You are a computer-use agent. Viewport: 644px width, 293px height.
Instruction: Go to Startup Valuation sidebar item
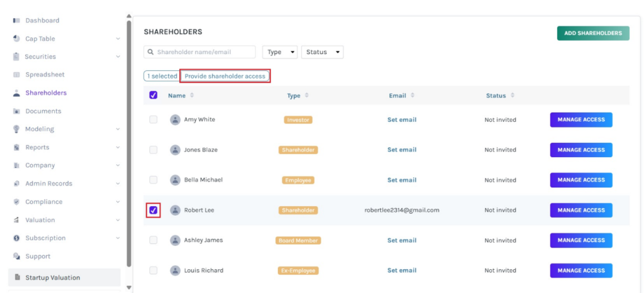click(x=52, y=277)
